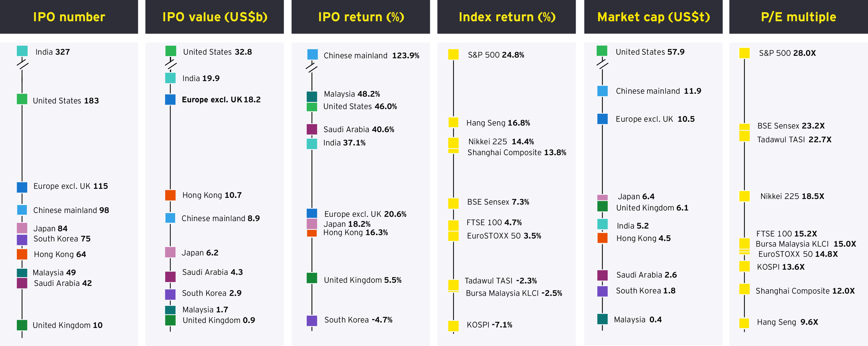The image size is (868, 346).
Task: Select the Market cap (US$t) header
Action: (653, 17)
